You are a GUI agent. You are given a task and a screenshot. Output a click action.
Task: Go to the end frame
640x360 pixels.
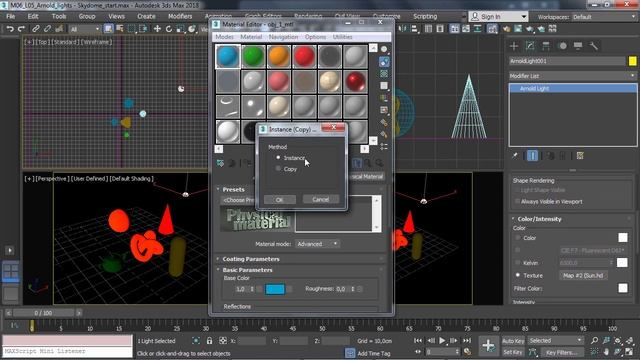click(x=467, y=340)
